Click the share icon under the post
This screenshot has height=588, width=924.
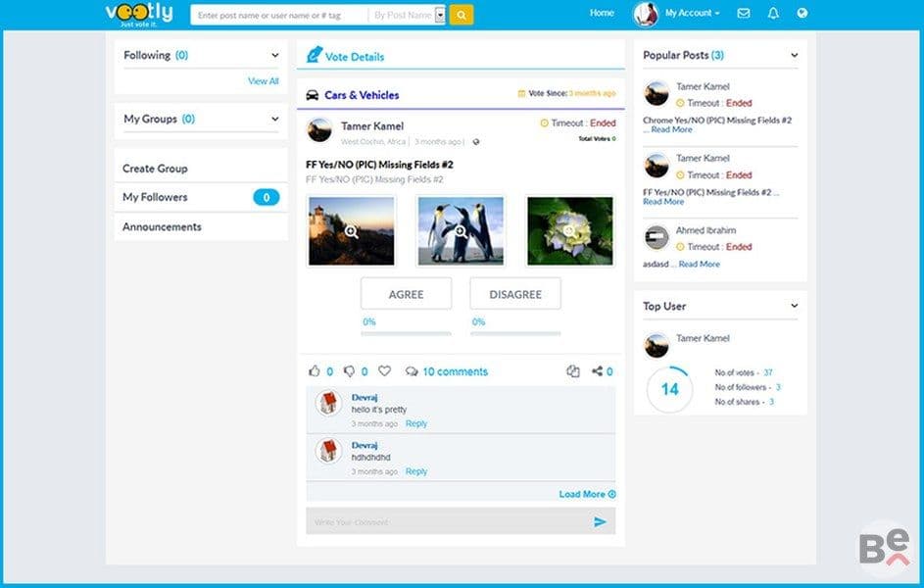[x=597, y=371]
